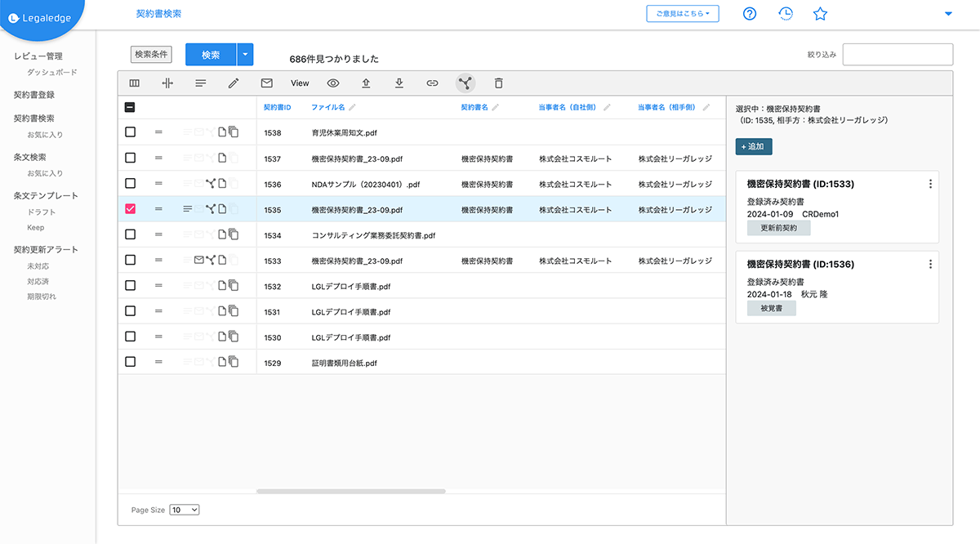Image resolution: width=980 pixels, height=544 pixels.
Task: Click the download icon in toolbar
Action: (399, 82)
